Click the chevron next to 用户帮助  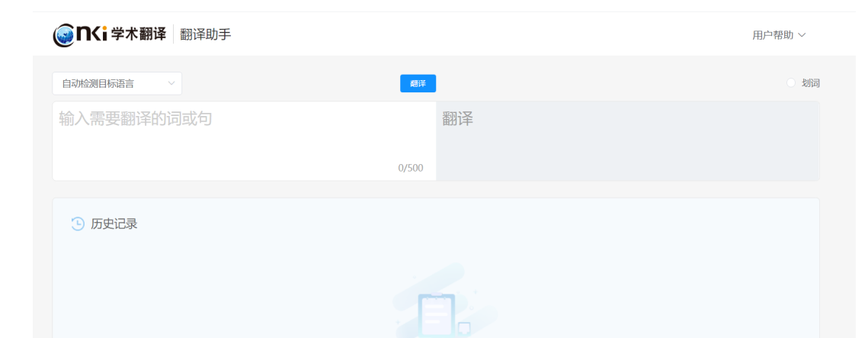pyautogui.click(x=802, y=35)
